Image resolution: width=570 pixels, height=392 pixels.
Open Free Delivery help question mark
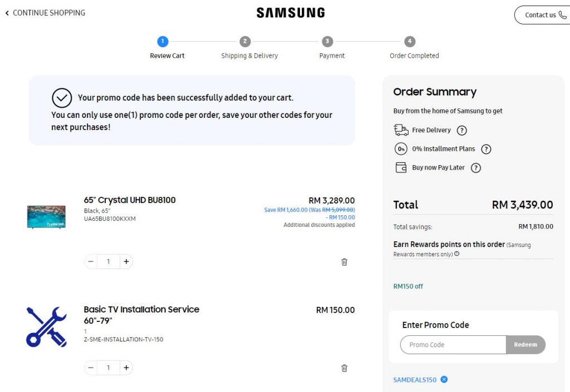click(x=461, y=131)
